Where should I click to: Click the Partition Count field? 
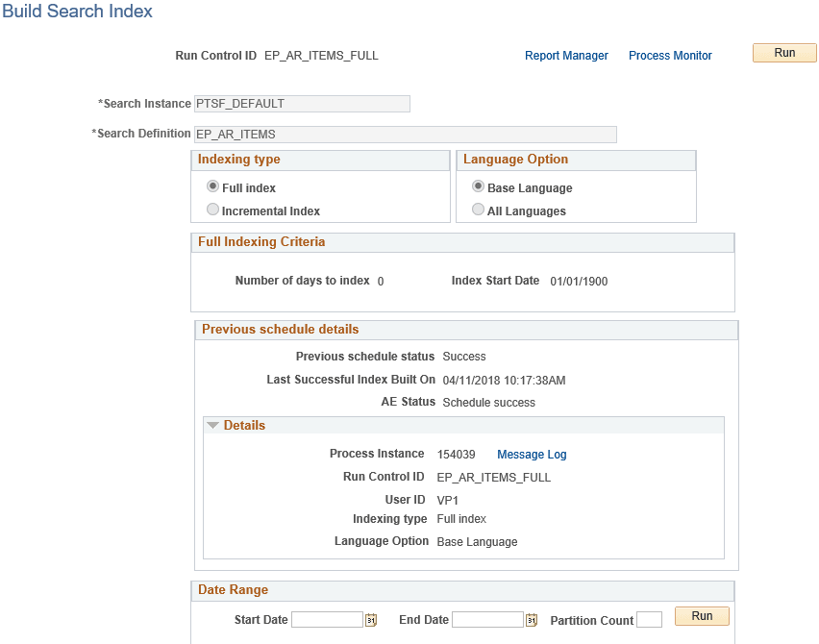(x=649, y=620)
